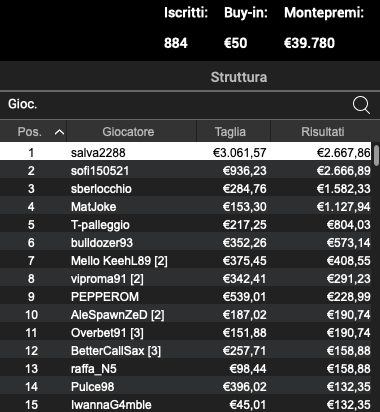
Task: Click the leaderboard scrollbar thumb
Action: click(x=376, y=155)
